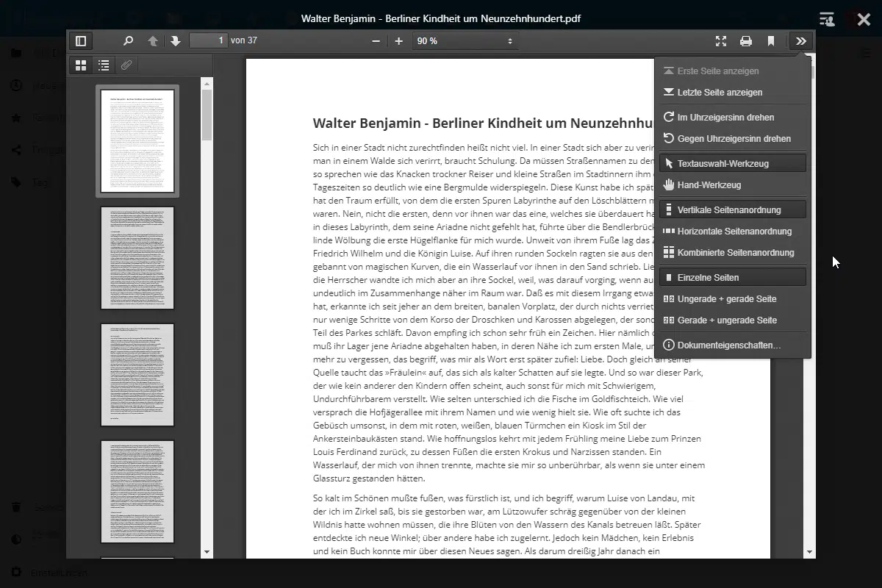Select the page 1 thumbnail

coord(137,141)
